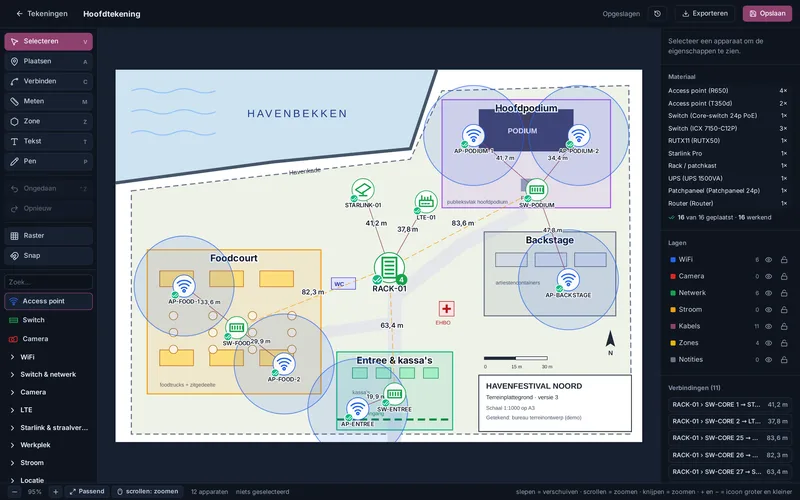800x500 pixels.
Task: Expand the Switch & netwerk category
Action: [48, 374]
